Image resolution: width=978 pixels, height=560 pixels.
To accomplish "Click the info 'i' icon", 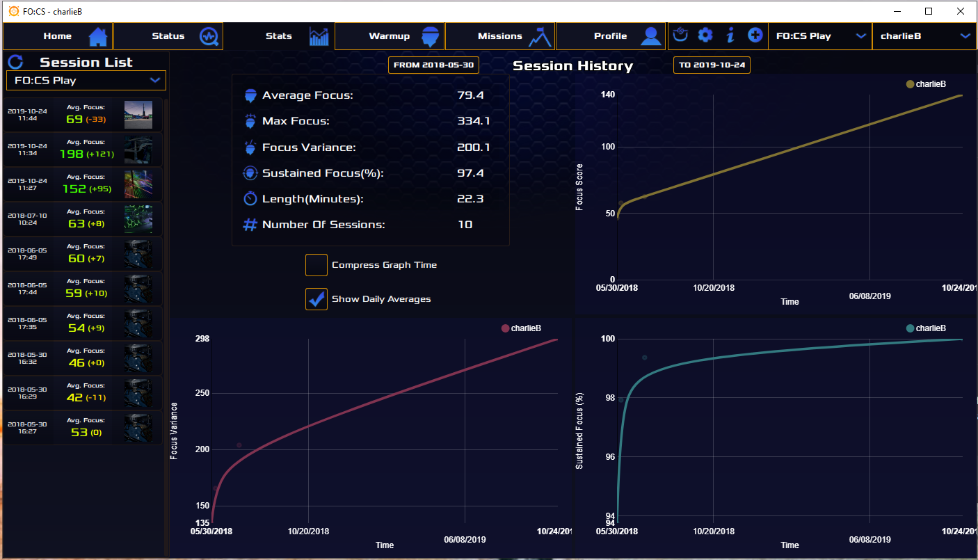I will coord(730,35).
